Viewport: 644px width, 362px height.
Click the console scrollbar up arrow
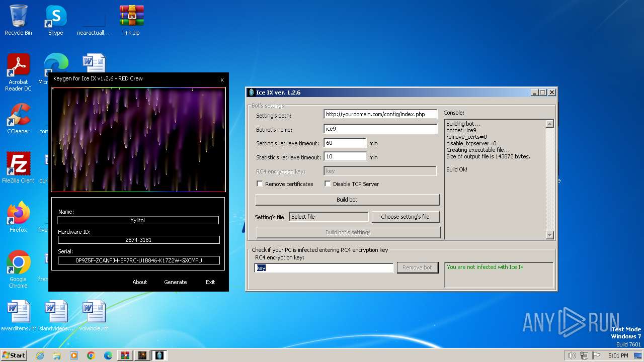[549, 124]
